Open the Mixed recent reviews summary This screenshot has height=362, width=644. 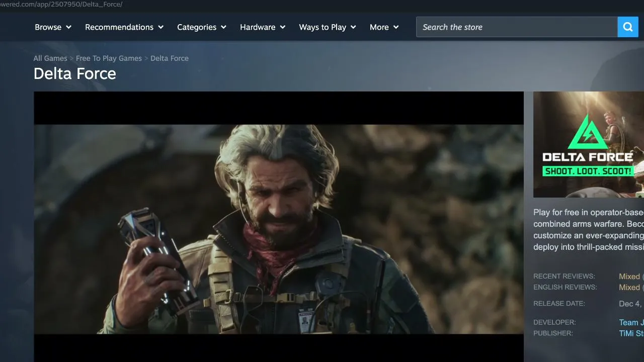629,277
